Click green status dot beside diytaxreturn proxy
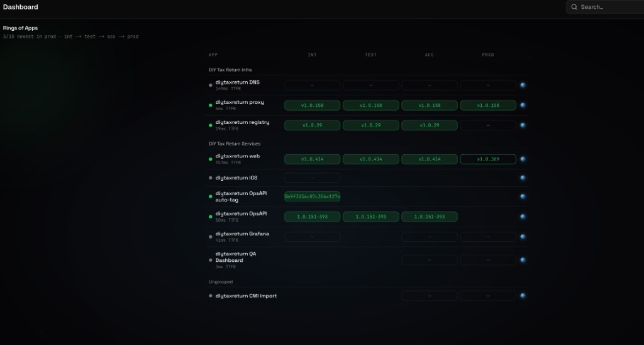The width and height of the screenshot is (644, 345). point(211,105)
